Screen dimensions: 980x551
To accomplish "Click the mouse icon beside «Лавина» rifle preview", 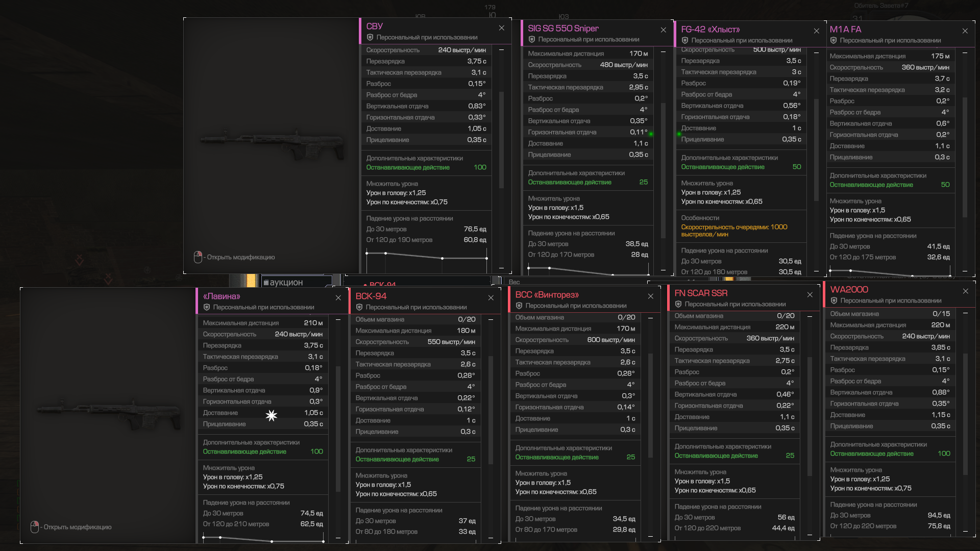I will (x=35, y=527).
